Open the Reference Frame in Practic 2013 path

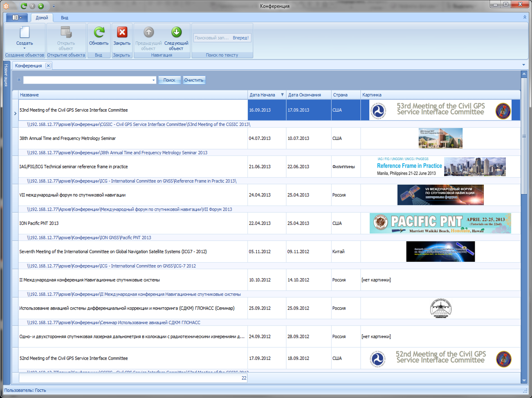tap(132, 181)
